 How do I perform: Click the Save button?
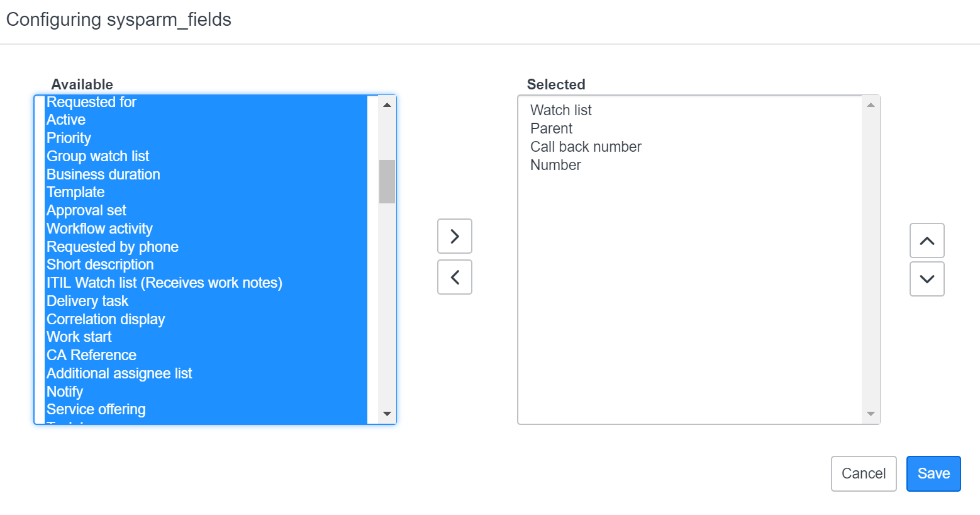[933, 473]
